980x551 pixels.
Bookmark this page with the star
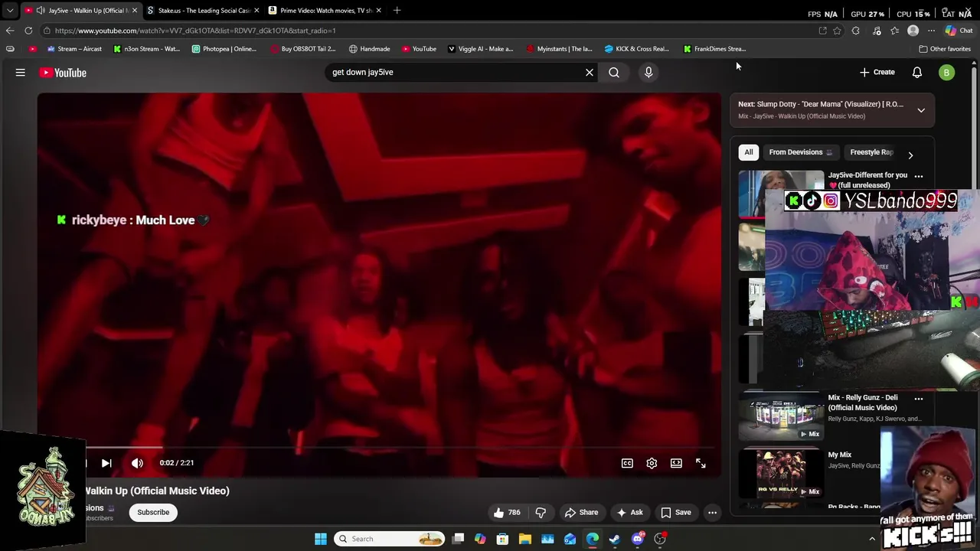[x=837, y=31]
